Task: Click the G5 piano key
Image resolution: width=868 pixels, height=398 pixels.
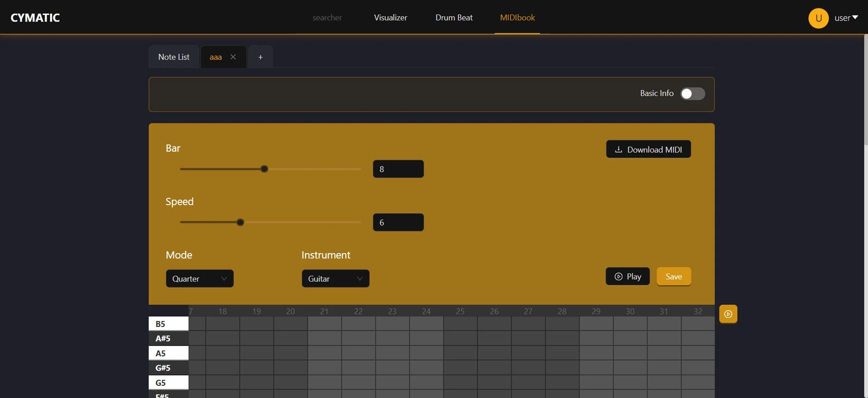Action: click(x=168, y=382)
